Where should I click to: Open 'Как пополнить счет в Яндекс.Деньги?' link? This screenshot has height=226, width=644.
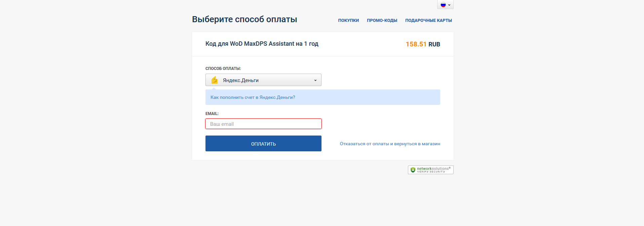click(253, 98)
